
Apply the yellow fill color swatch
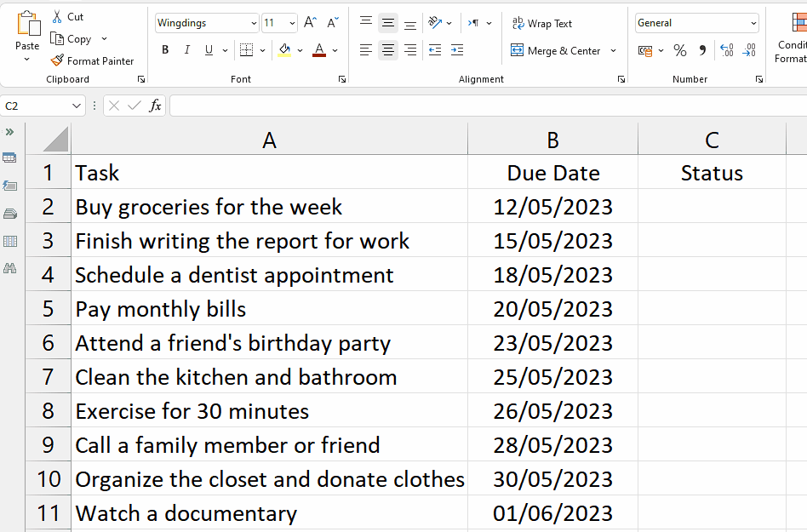(284, 51)
